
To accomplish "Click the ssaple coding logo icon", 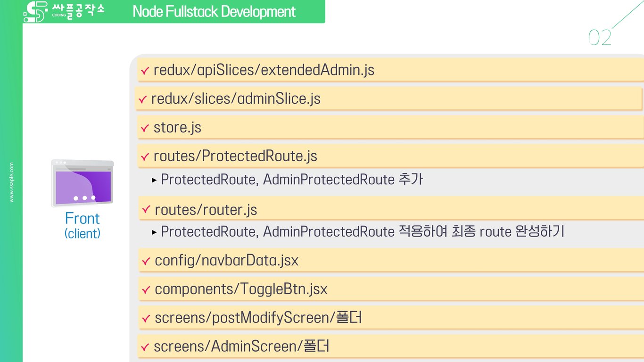I will coord(35,12).
